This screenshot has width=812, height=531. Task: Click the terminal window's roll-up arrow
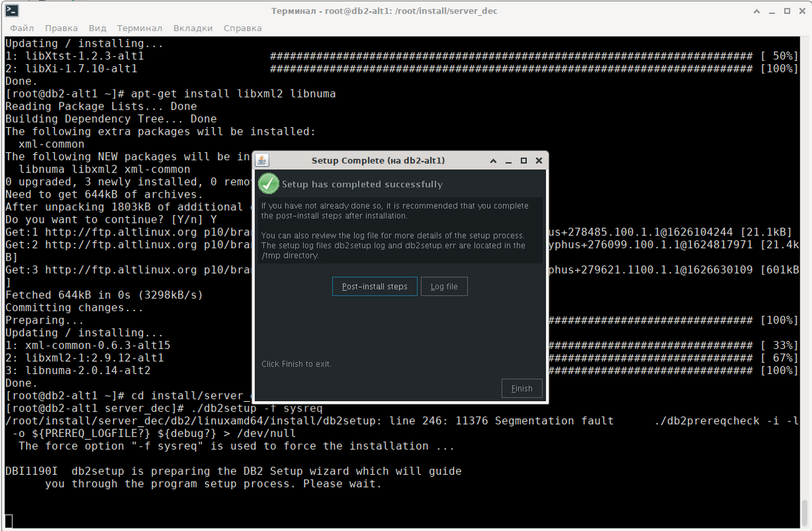pos(757,11)
